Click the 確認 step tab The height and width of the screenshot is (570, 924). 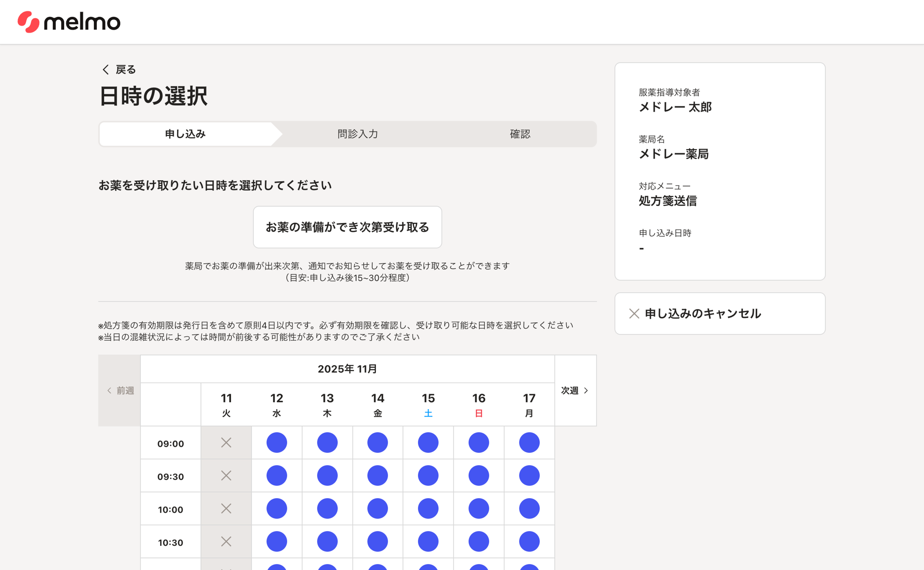(520, 134)
